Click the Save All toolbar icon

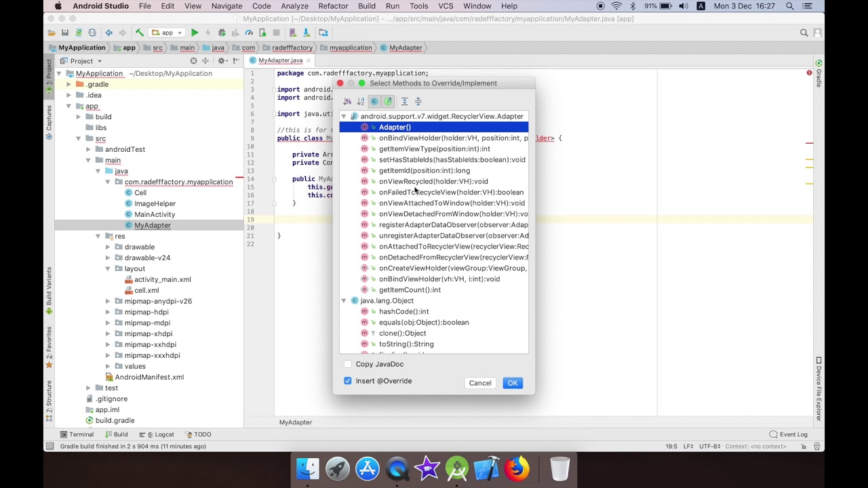(65, 33)
